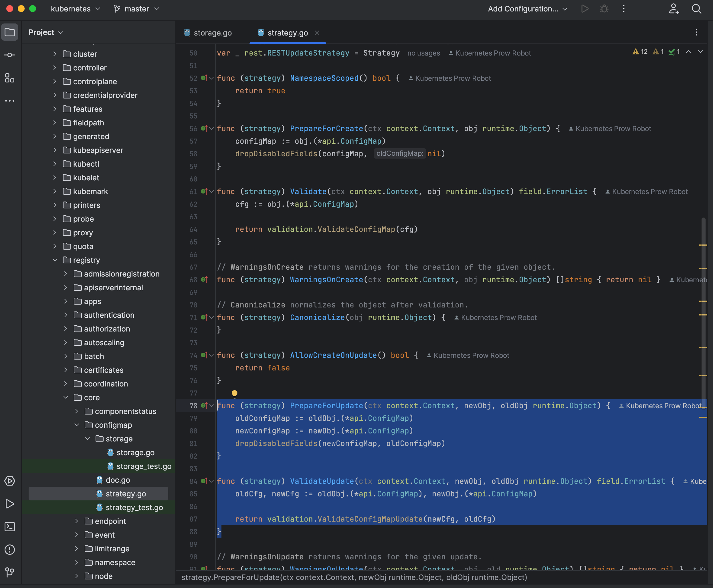Open the Services tool window icon
Viewport: 713px width, 588px height.
point(9,481)
